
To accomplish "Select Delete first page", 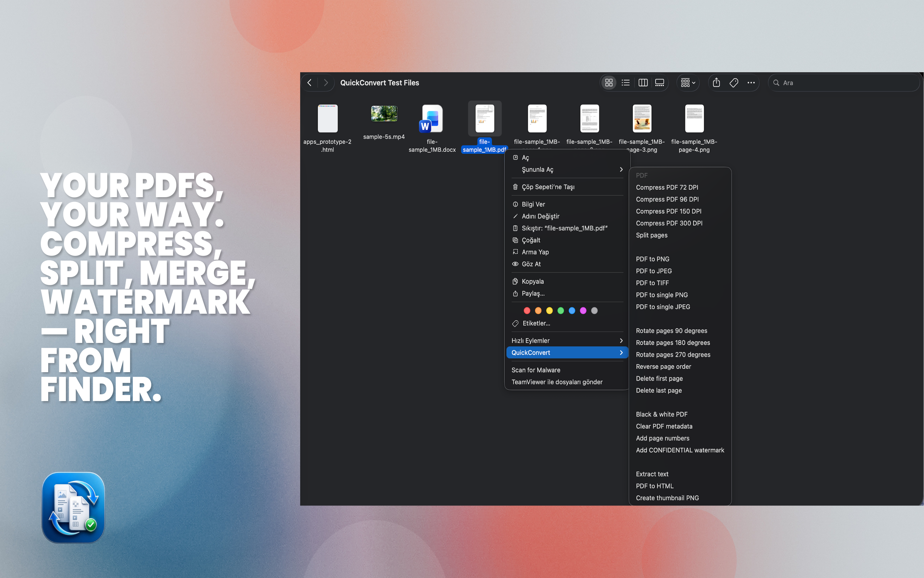I will 680,379.
